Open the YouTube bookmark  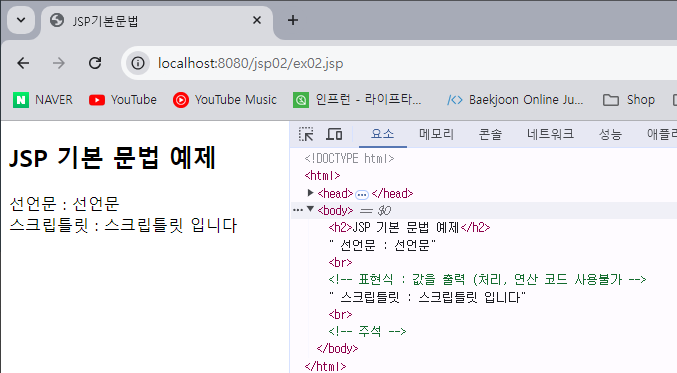click(123, 100)
